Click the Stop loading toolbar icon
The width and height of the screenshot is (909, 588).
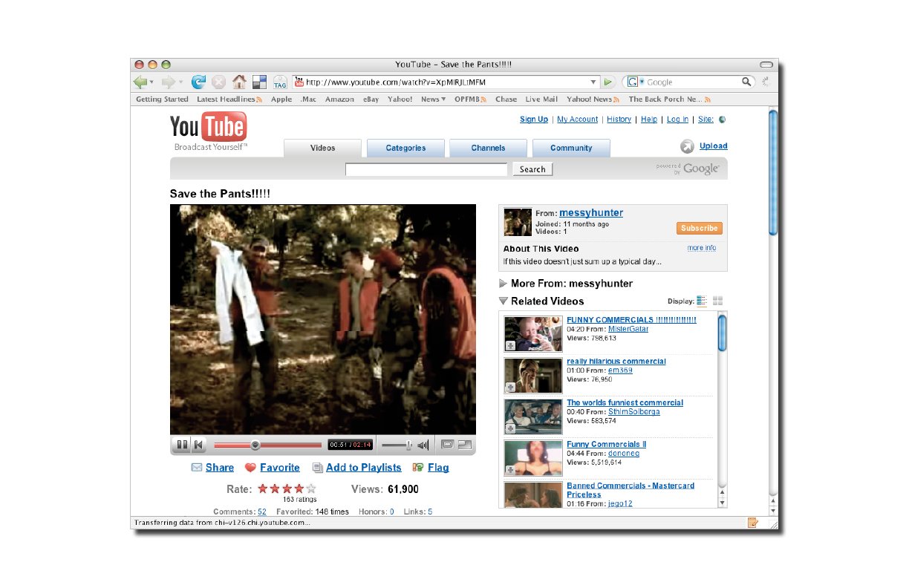point(219,82)
